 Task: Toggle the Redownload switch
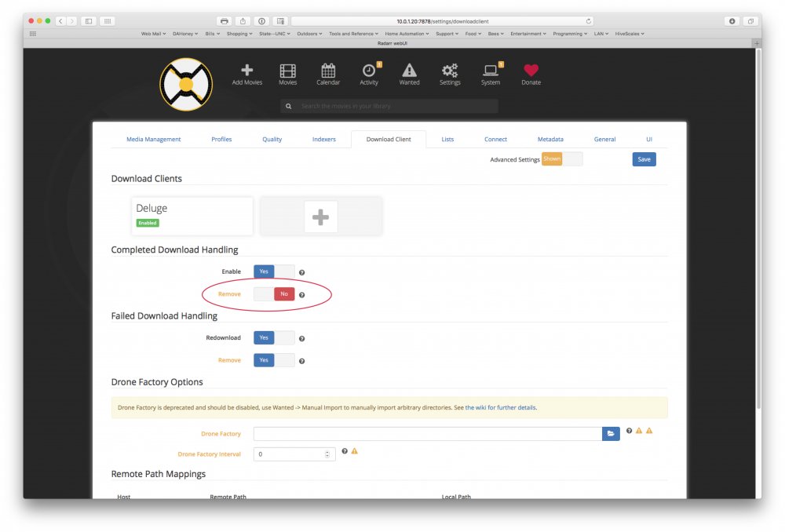[x=274, y=338]
